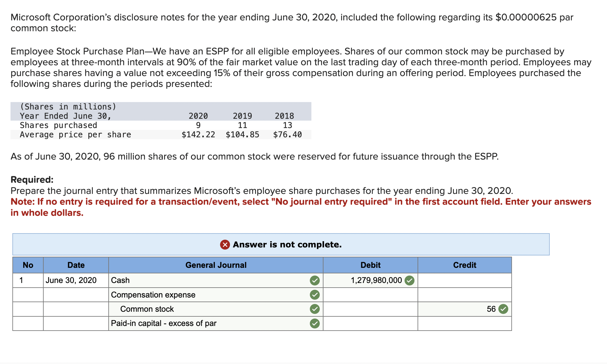
Task: Click the green checkmark beside Compensation expense
Action: point(314,295)
